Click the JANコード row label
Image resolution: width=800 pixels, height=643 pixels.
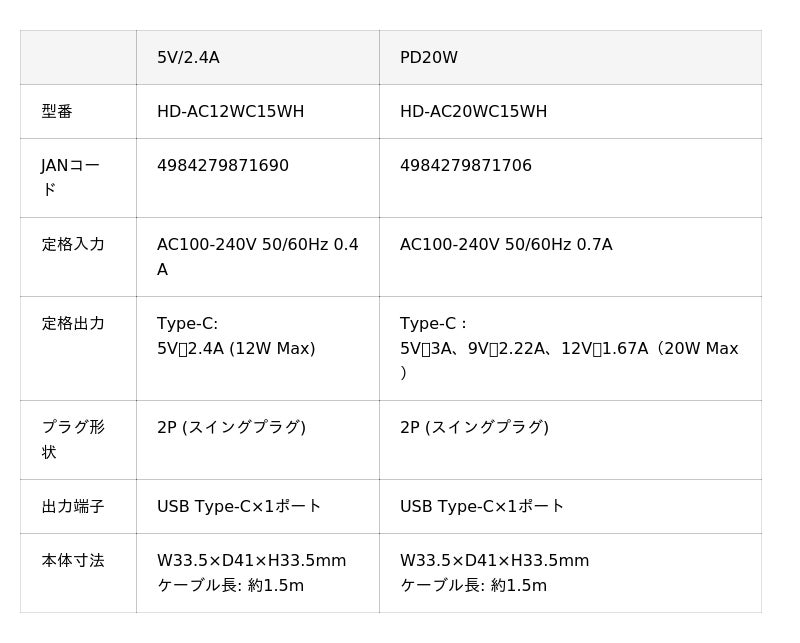[x=70, y=177]
